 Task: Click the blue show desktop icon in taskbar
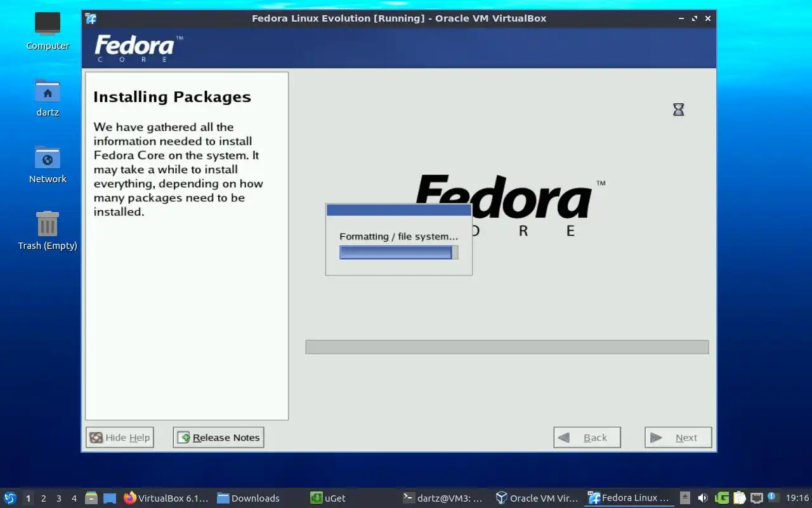[x=110, y=498]
